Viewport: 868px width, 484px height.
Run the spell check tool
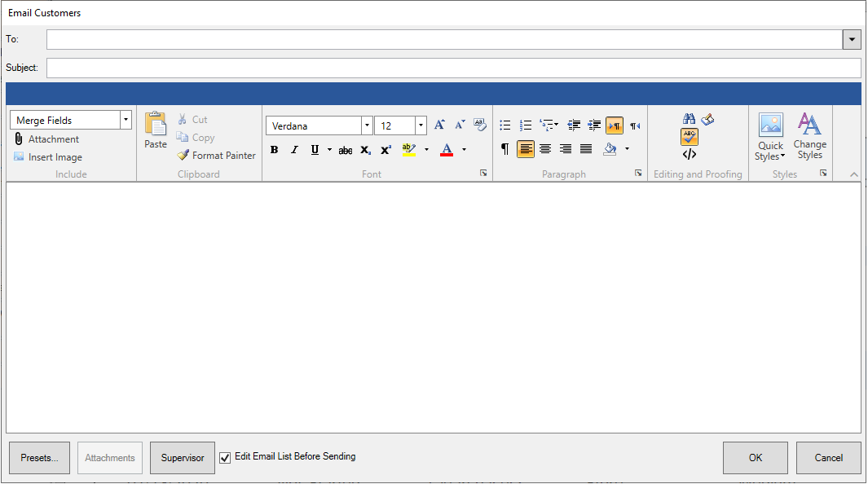coord(690,136)
